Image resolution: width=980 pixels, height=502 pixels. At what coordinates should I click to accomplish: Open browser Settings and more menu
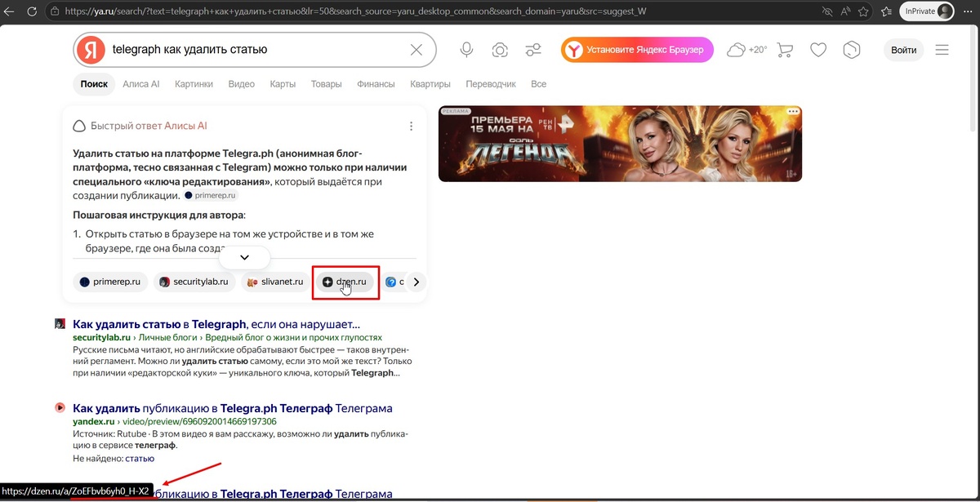tap(967, 11)
